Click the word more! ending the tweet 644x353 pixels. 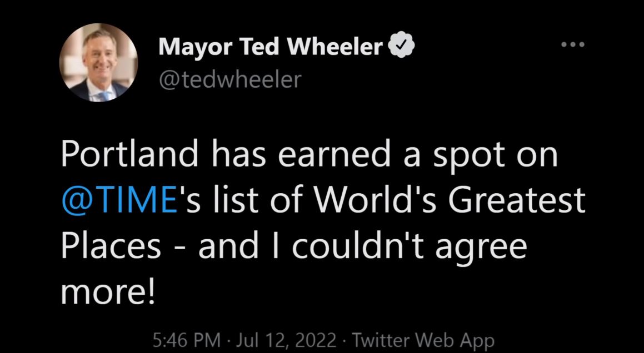point(108,293)
